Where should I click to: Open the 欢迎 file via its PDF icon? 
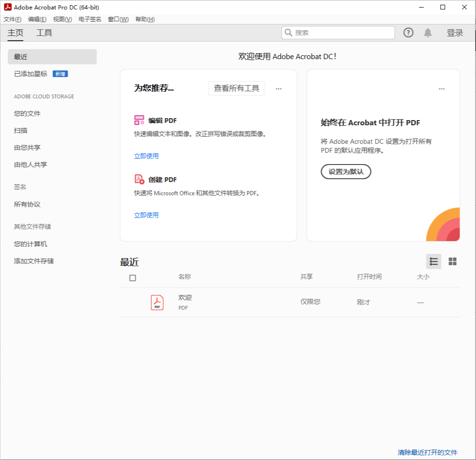pos(157,302)
